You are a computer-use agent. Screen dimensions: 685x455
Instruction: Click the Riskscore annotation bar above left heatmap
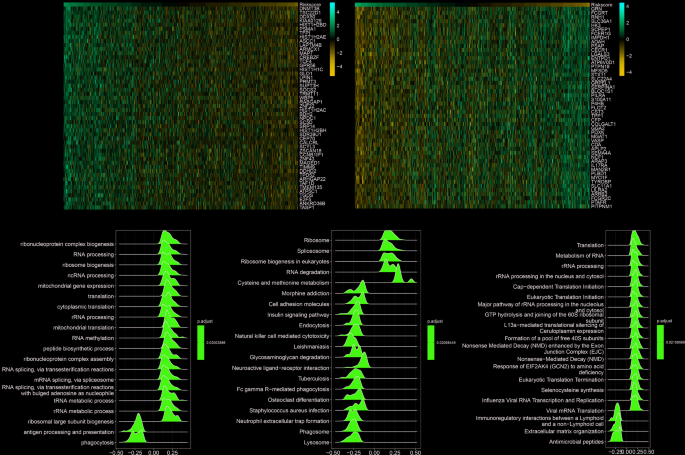(181, 5)
